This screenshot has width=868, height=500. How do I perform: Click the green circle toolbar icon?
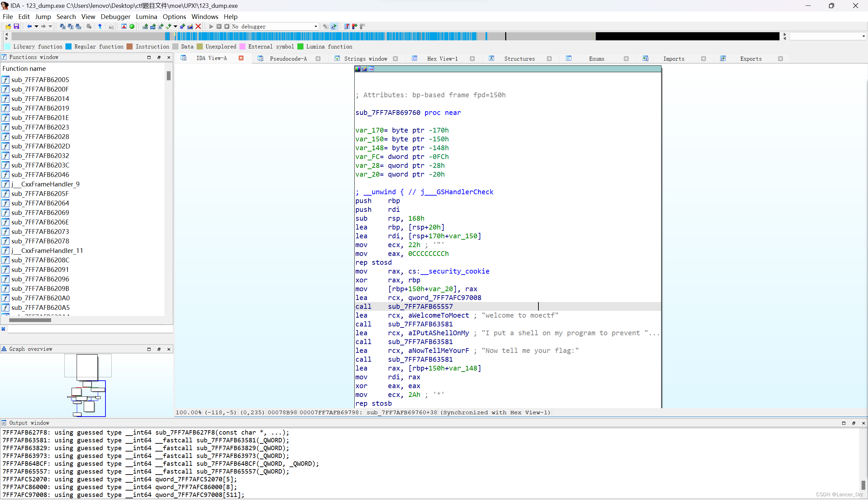(132, 26)
